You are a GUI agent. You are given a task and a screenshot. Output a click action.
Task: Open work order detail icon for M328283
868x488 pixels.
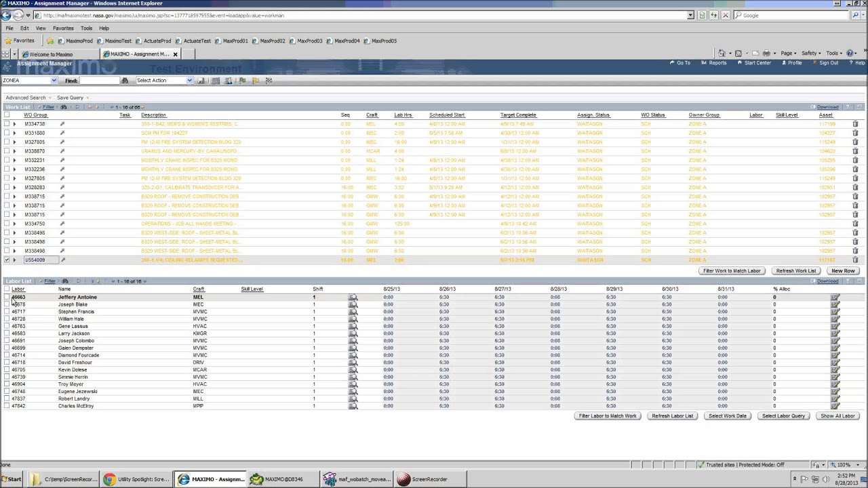point(62,187)
